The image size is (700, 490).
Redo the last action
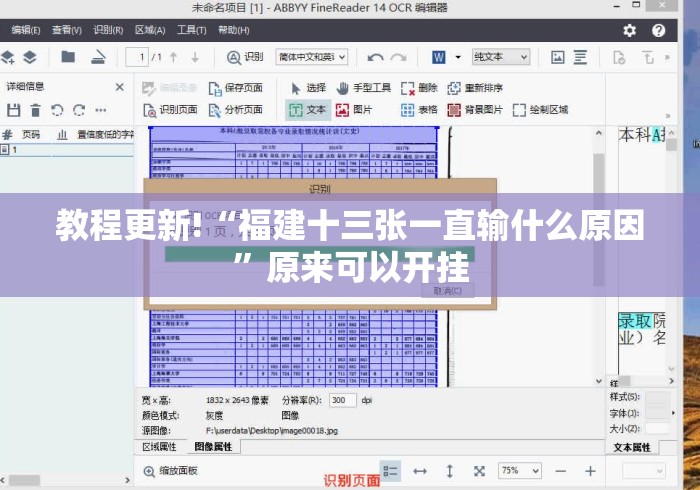399,57
